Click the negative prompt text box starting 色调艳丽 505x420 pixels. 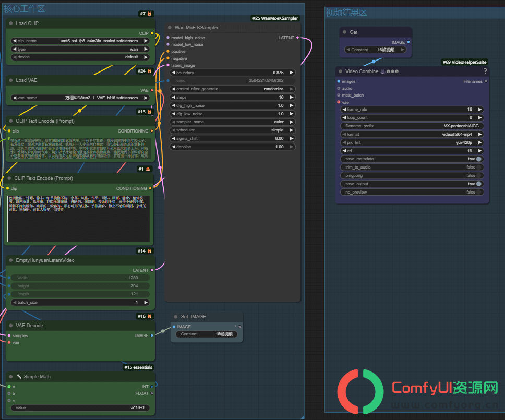[79, 219]
